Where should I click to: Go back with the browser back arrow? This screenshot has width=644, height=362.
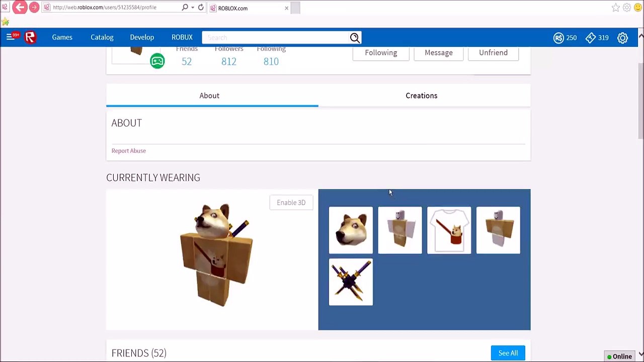tap(20, 8)
